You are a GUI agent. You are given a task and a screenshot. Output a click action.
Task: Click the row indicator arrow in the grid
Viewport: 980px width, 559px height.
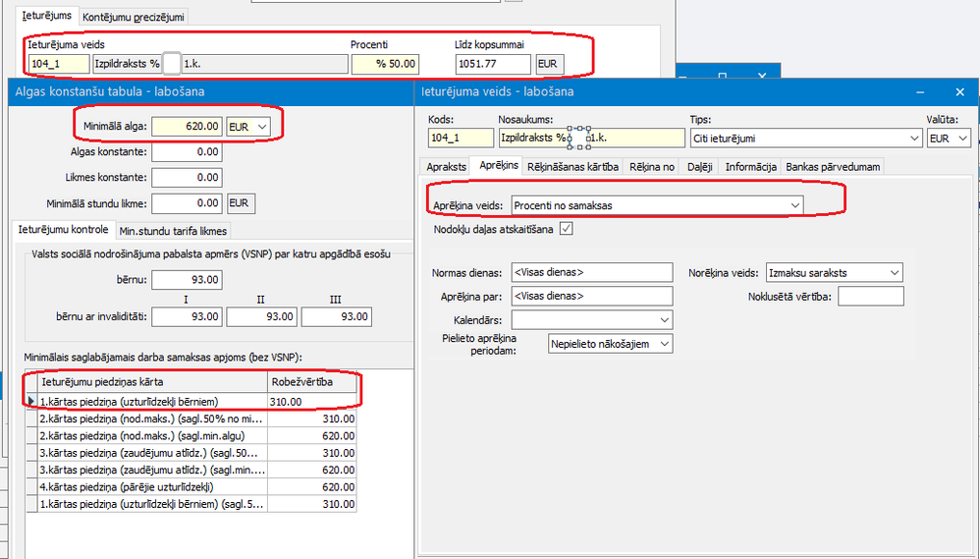coord(30,401)
